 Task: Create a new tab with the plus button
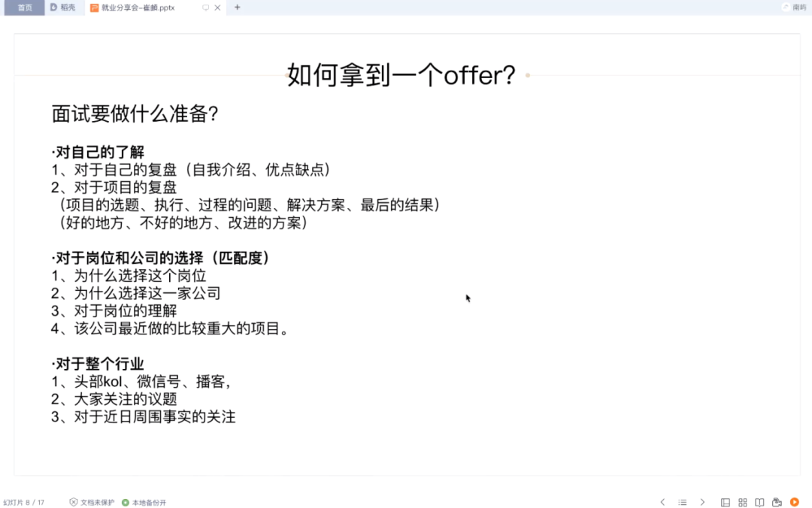[x=237, y=7]
